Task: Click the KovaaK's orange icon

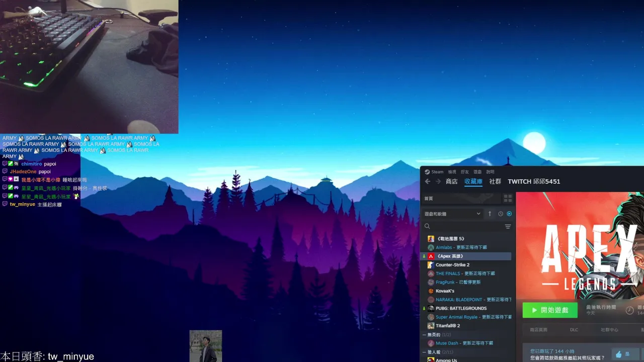Action: click(431, 291)
